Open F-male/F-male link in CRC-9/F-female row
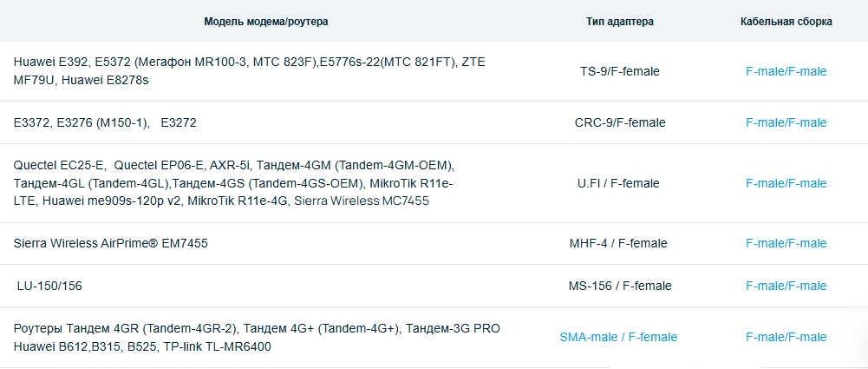Screen dimensions: 868x369 tap(786, 122)
